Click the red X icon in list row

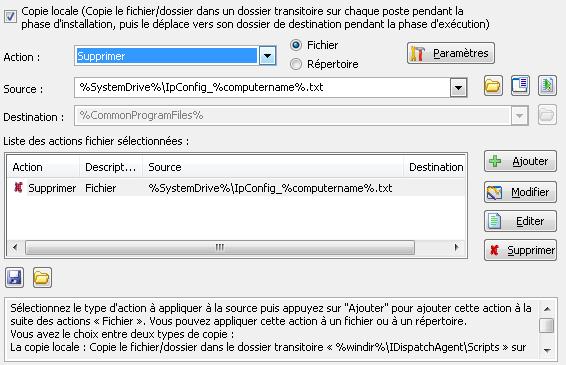(x=18, y=187)
